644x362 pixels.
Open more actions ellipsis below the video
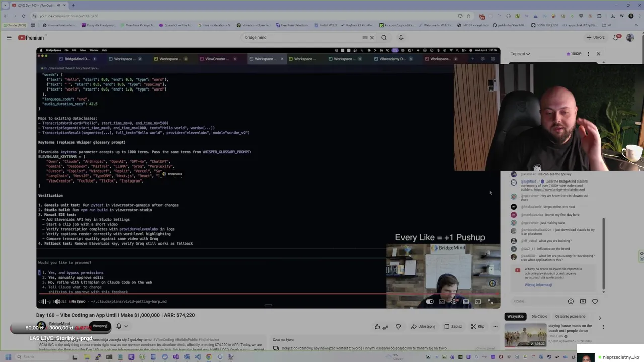(495, 327)
